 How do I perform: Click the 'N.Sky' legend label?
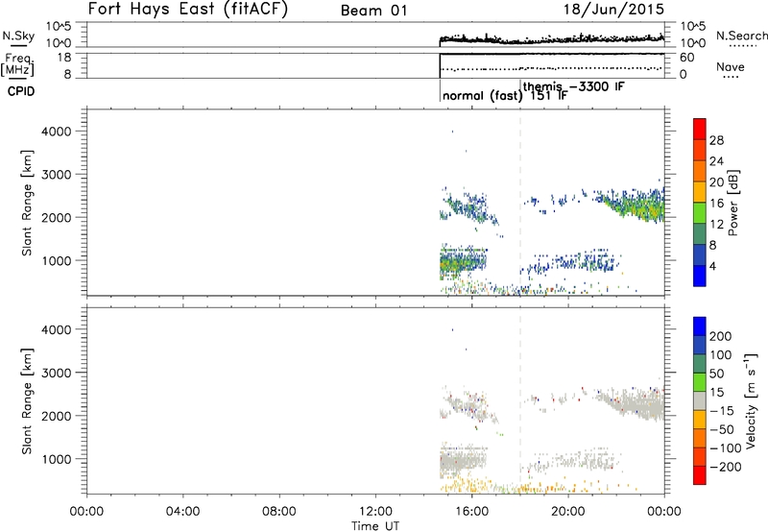click(18, 36)
